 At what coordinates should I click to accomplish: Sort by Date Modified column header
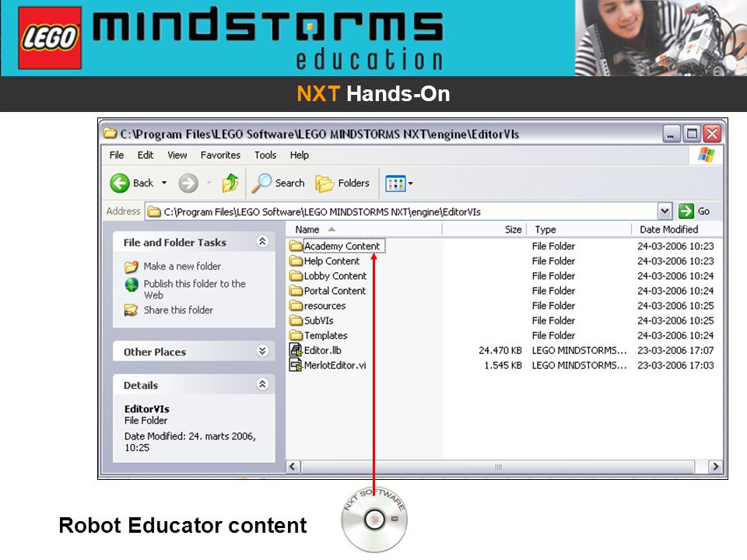click(x=678, y=229)
